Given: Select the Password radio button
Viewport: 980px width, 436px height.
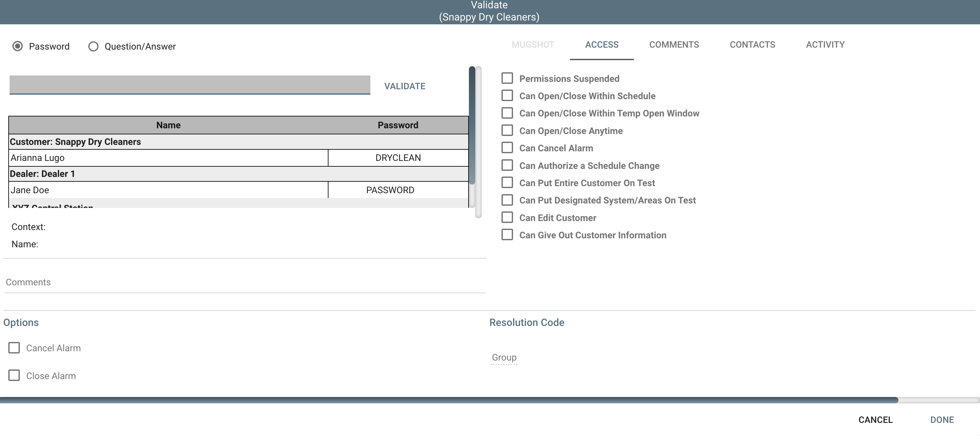Looking at the screenshot, I should tap(18, 46).
